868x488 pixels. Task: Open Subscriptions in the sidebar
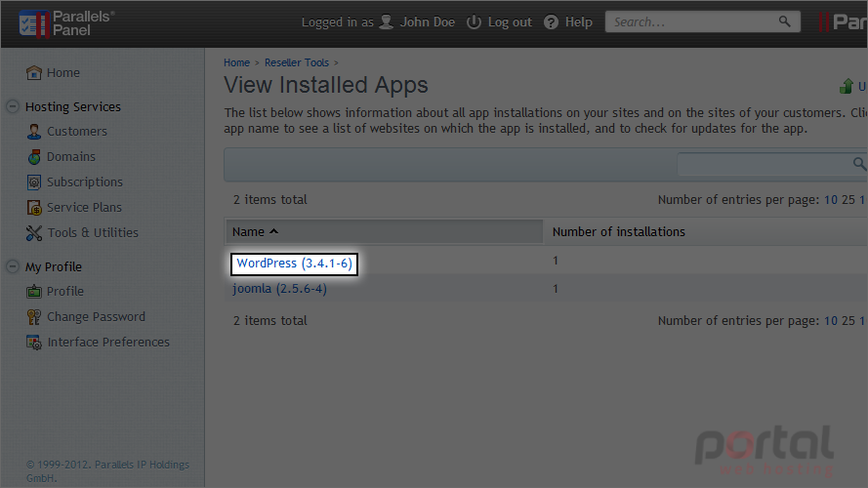[x=85, y=183]
